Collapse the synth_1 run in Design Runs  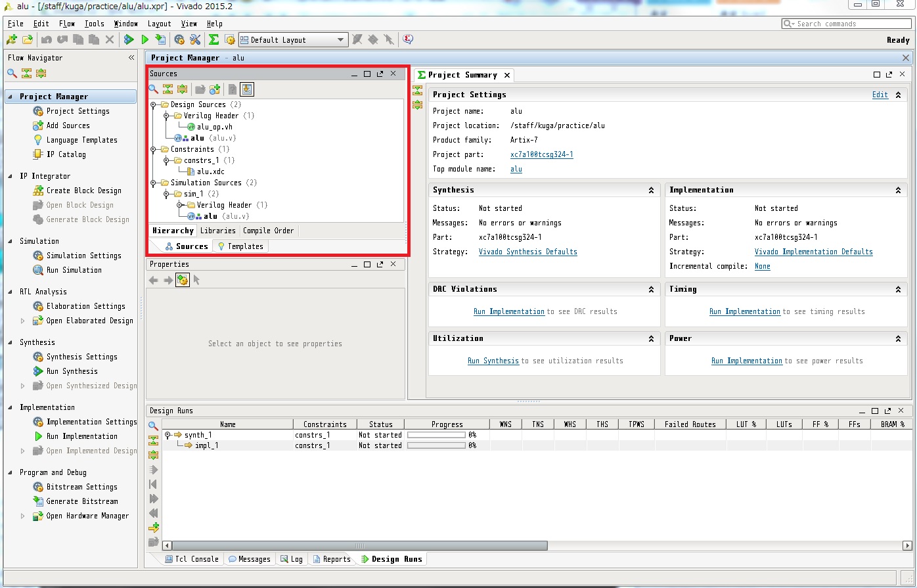pos(168,435)
